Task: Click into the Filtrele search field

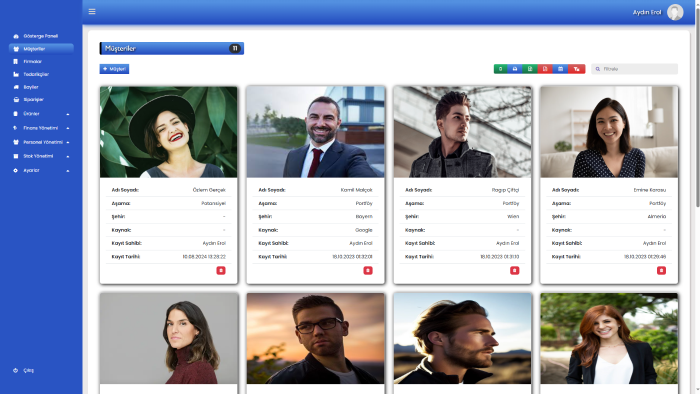Action: click(x=634, y=69)
